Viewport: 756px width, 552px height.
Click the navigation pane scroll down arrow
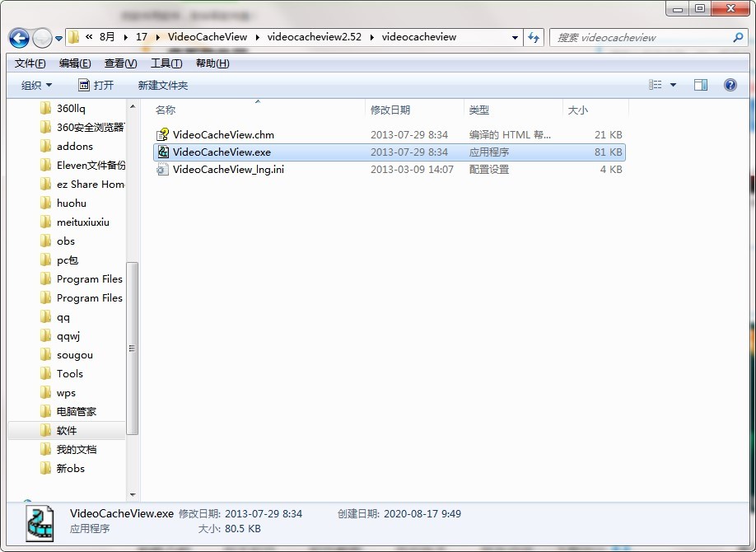(133, 495)
